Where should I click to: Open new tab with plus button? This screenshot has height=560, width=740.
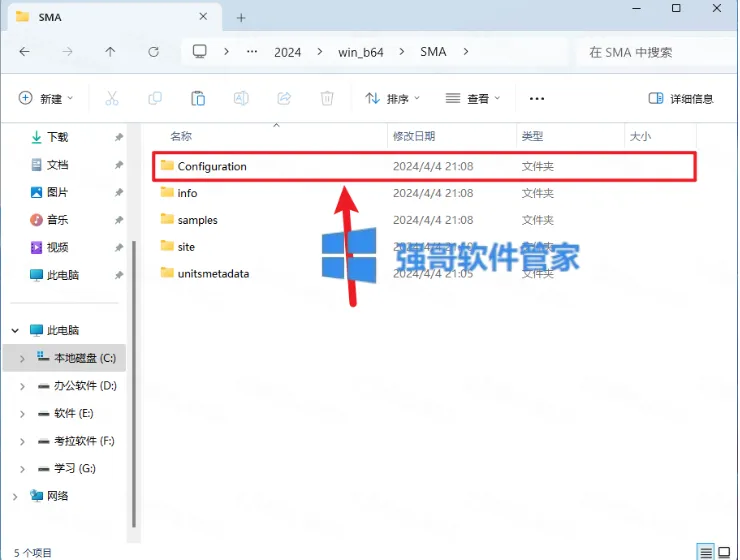coord(241,18)
